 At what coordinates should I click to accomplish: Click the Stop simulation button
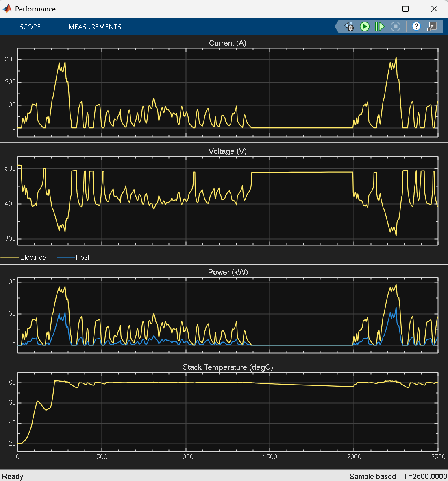point(396,27)
